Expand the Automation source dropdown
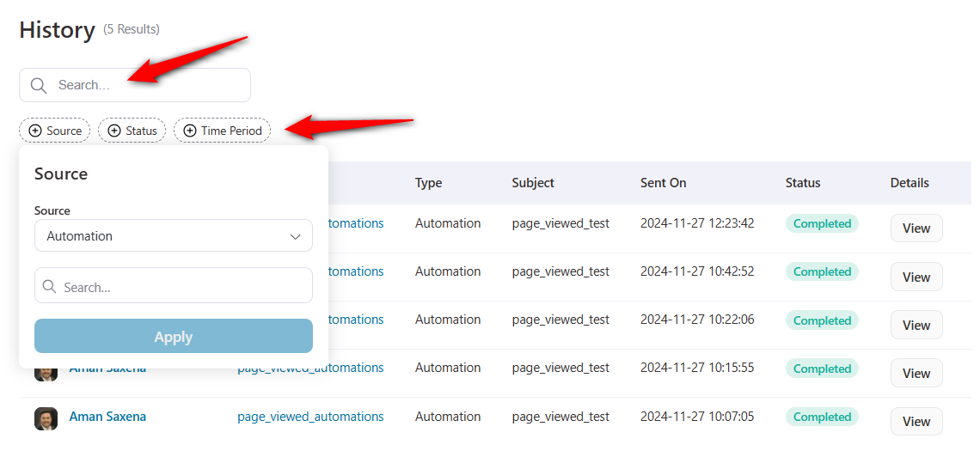The width and height of the screenshot is (980, 457). point(174,236)
